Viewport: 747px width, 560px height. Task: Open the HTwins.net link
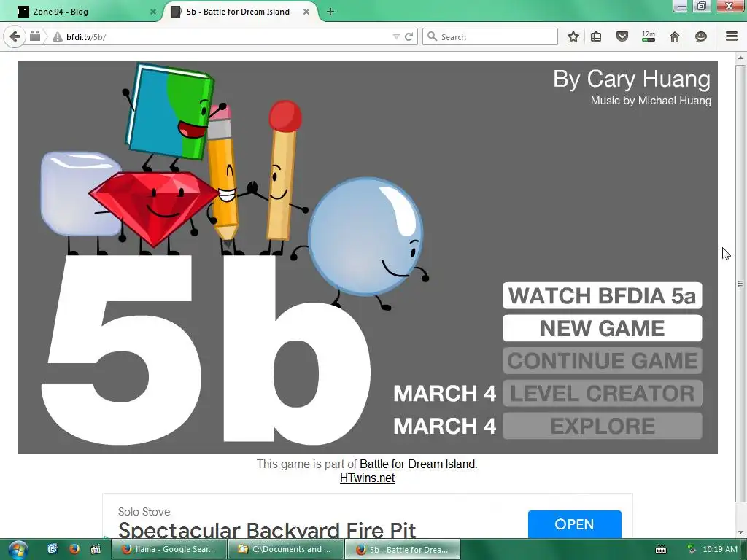tap(368, 478)
